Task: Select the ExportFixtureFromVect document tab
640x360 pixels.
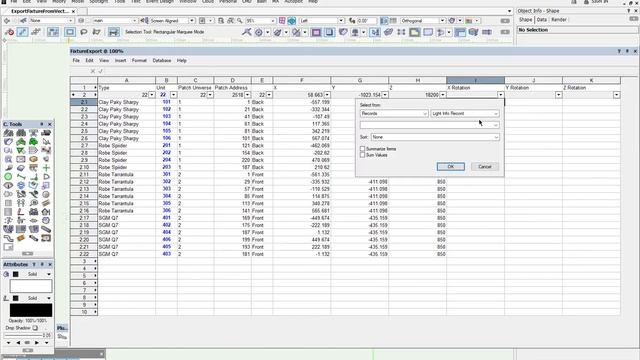Action: point(40,11)
